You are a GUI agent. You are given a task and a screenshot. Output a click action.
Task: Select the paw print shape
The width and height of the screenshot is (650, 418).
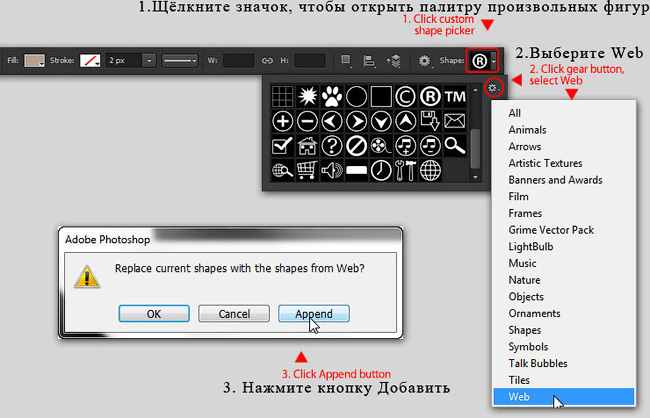tap(332, 97)
